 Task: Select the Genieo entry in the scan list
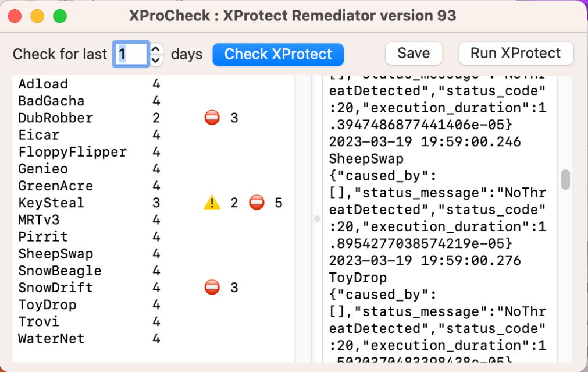[43, 168]
